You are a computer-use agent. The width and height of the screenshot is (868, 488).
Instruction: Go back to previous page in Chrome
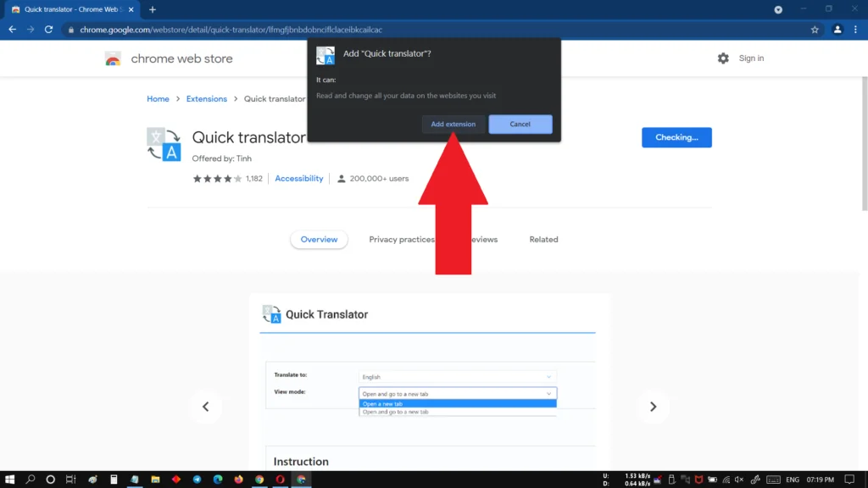12,30
